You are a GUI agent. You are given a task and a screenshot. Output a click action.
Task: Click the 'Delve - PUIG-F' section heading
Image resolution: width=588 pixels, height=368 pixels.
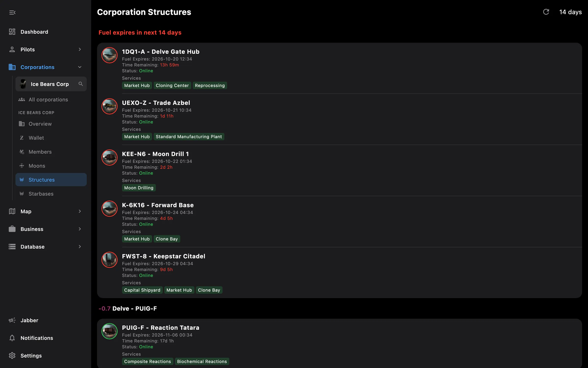pyautogui.click(x=135, y=308)
